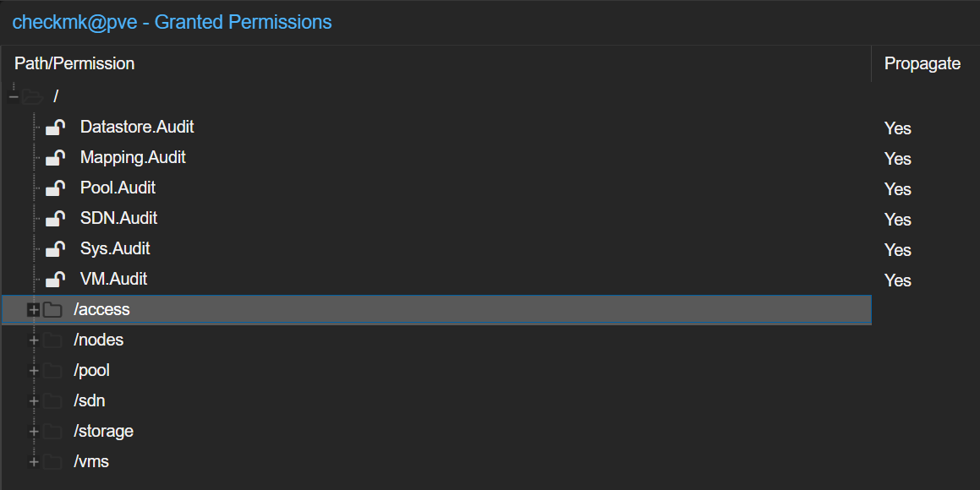Expand the /pool tree node
980x490 pixels.
[34, 371]
